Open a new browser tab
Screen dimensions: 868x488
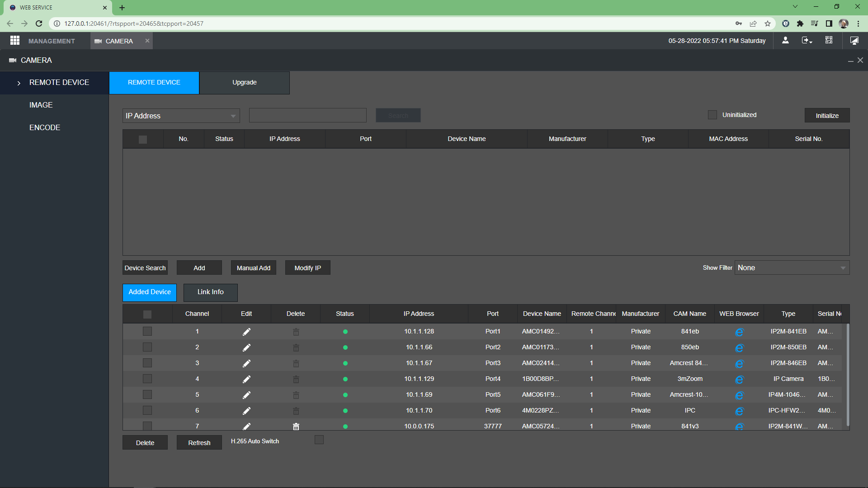click(122, 7)
